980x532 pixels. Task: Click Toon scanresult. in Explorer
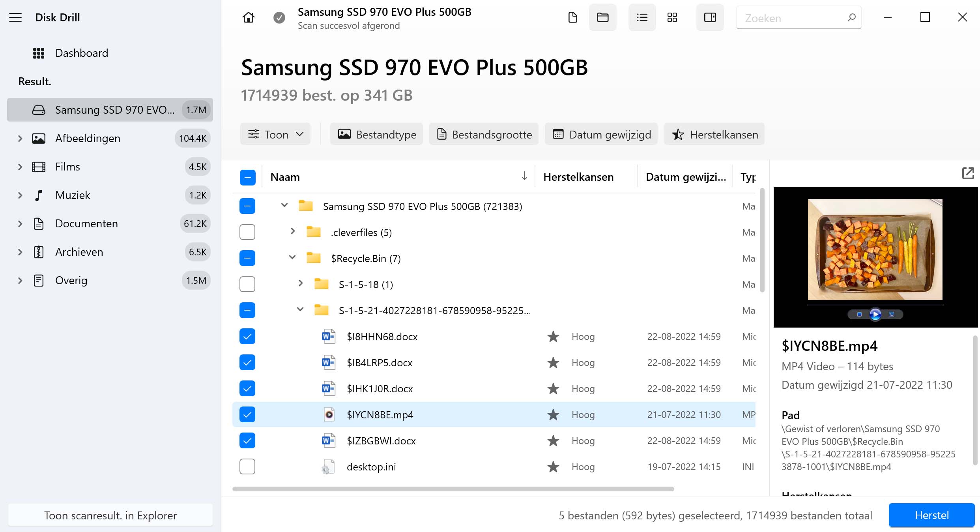[x=110, y=515]
